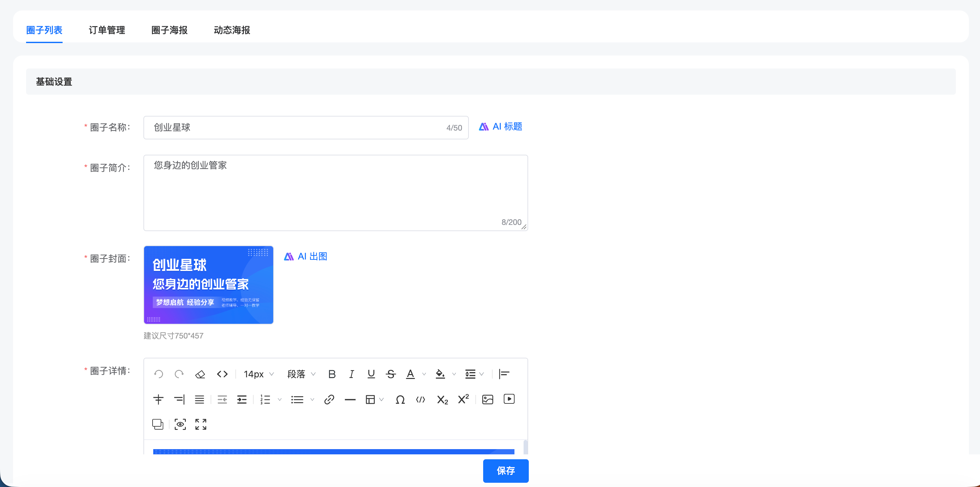Switch to the 圈子海报 tab

click(x=169, y=30)
